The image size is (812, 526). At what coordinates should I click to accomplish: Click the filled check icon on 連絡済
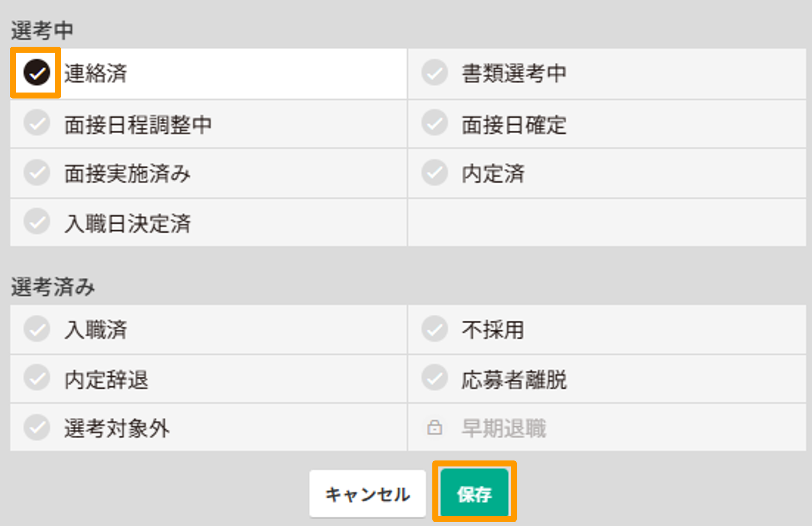37,73
